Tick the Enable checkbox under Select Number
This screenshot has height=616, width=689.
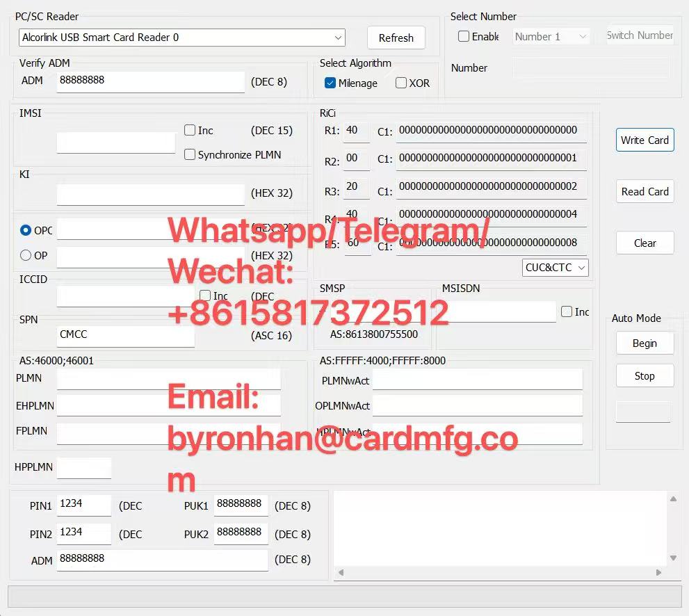tap(464, 36)
